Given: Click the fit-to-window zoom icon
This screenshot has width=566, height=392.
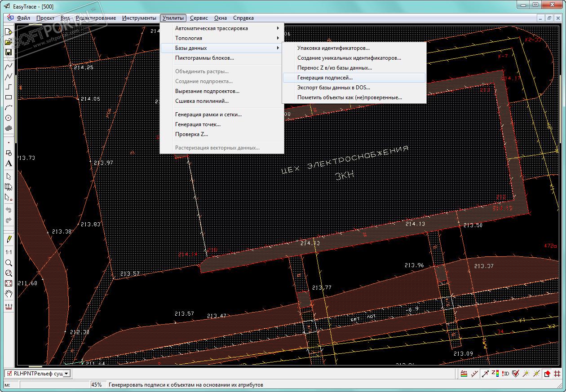Looking at the screenshot, I should 9,283.
